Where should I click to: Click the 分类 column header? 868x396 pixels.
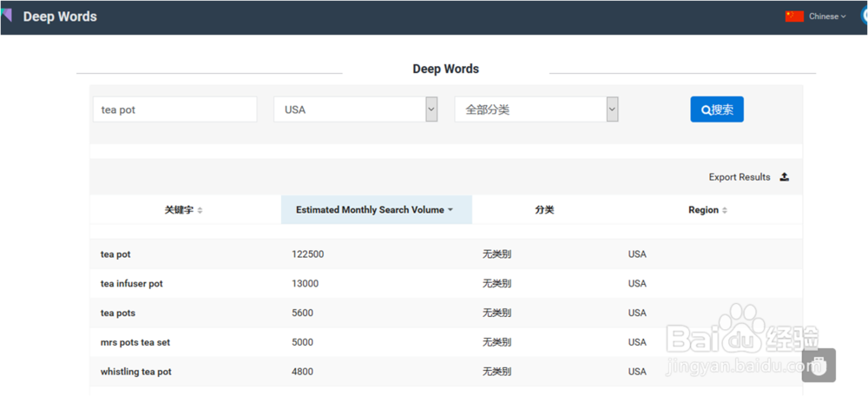click(545, 210)
